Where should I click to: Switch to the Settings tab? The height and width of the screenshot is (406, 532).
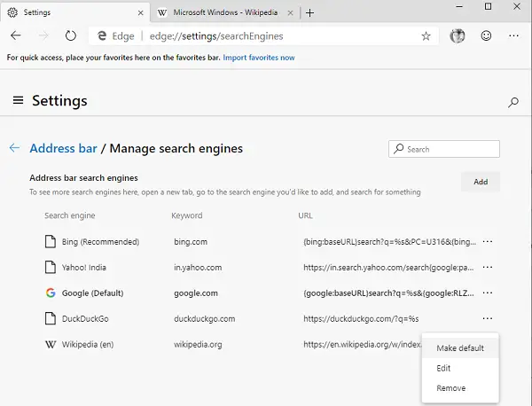pos(74,12)
